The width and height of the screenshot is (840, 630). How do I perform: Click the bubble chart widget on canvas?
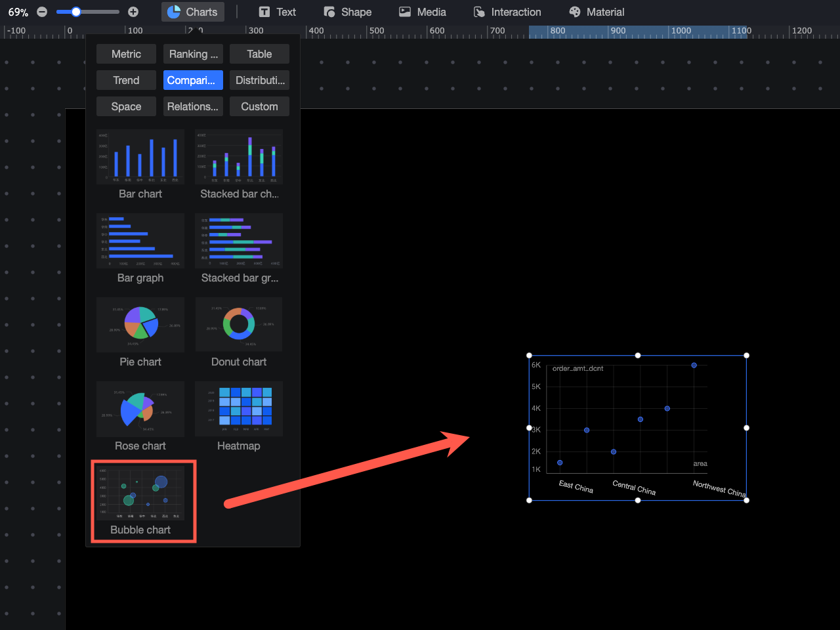pos(637,427)
